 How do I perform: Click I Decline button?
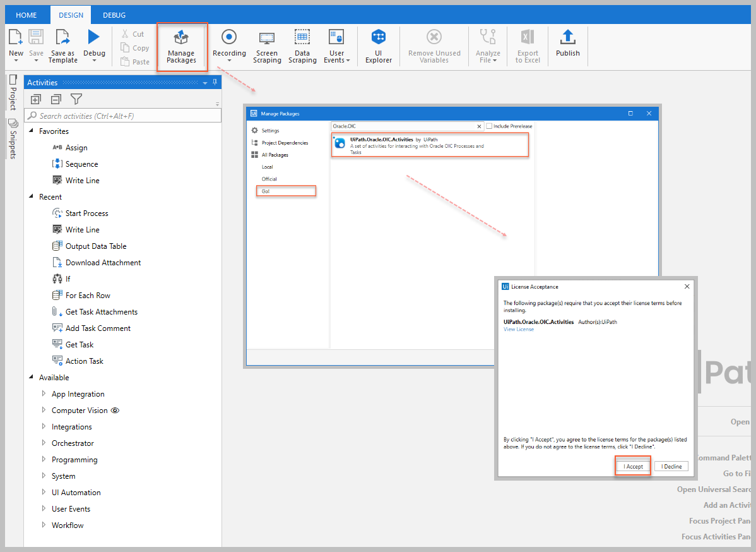pos(671,467)
